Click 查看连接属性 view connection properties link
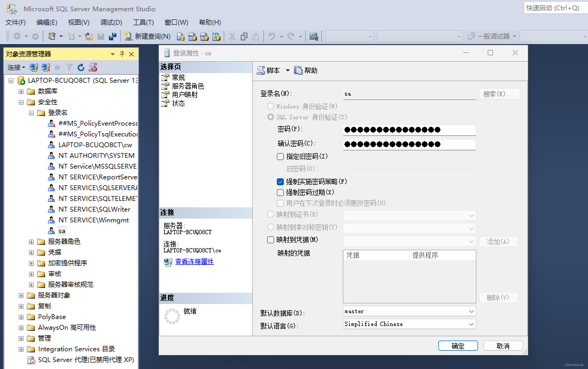 [194, 262]
